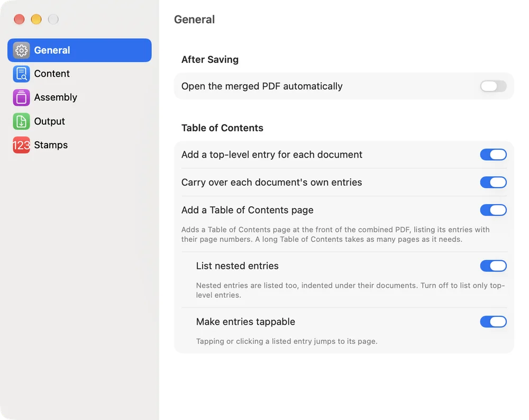Enable Open the merged PDF automatically

493,86
